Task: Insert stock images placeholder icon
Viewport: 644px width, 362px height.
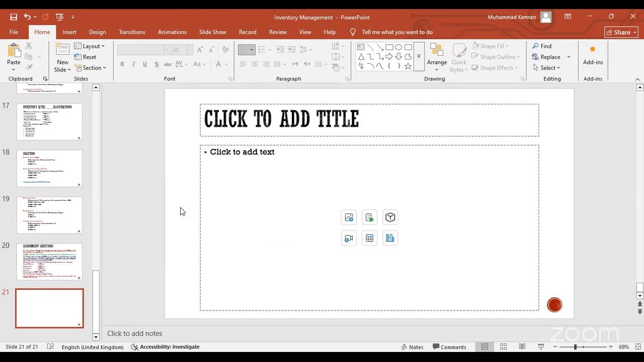Action: point(349,217)
